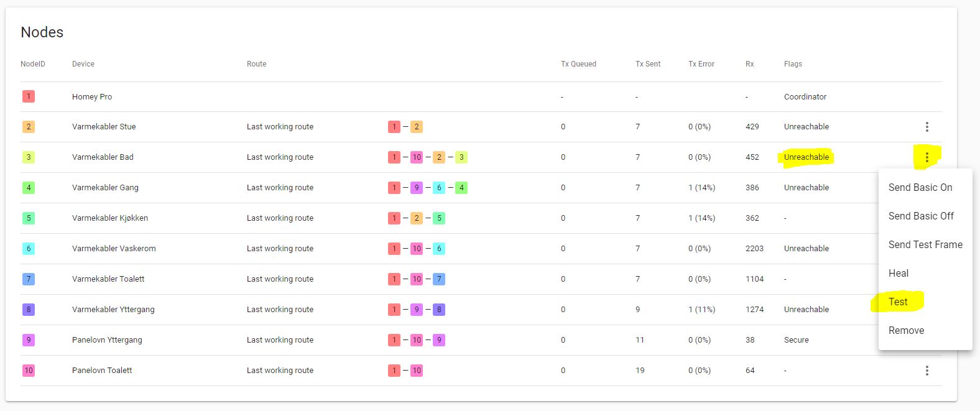Click the Unreachable flag for Varmekabler Bad

[x=807, y=157]
